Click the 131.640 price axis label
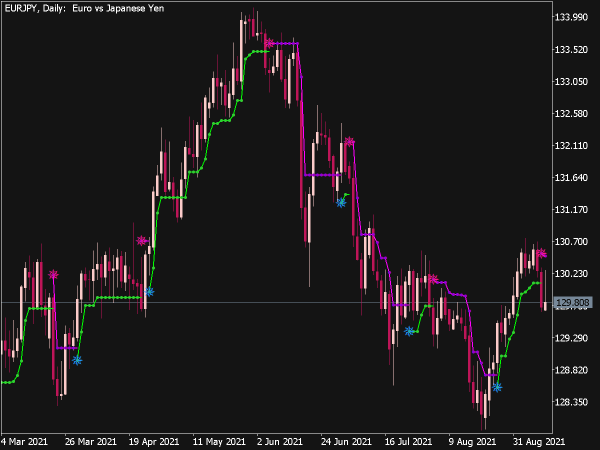Viewport: 600px width, 450px height. click(572, 178)
